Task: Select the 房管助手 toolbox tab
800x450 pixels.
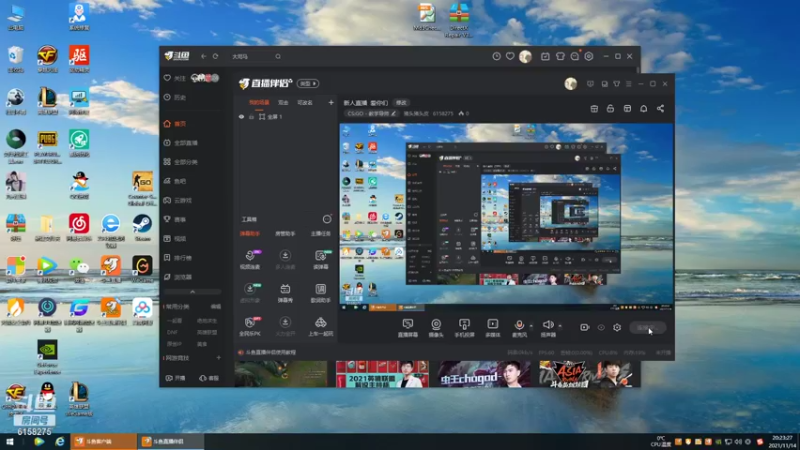Action: tap(285, 234)
